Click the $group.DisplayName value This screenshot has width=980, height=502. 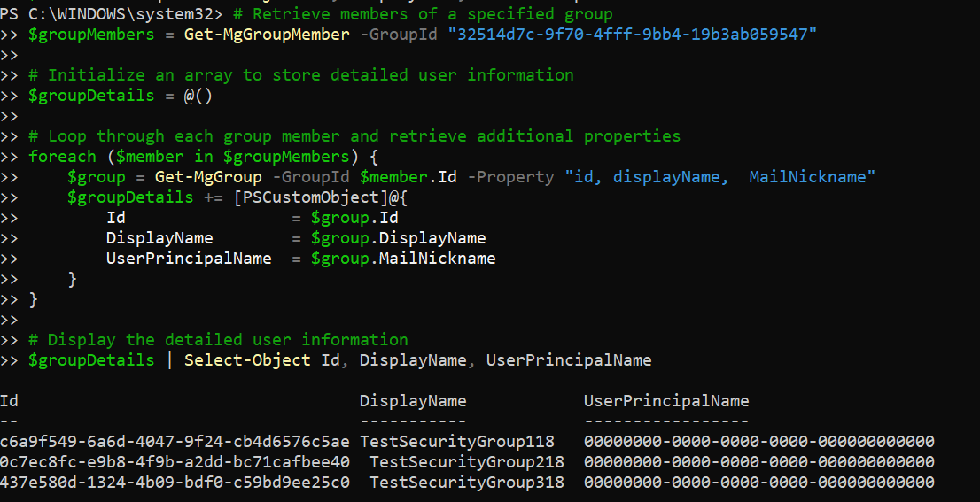coord(398,238)
